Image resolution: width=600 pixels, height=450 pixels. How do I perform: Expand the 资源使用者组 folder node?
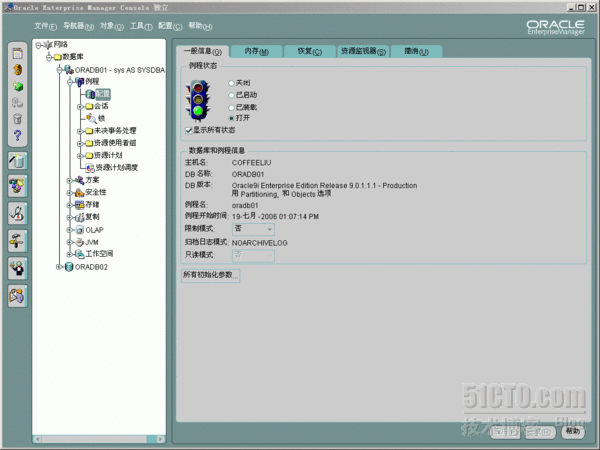(x=80, y=143)
